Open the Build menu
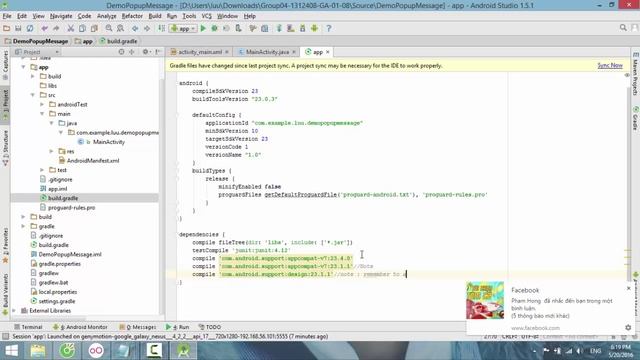Image resolution: width=640 pixels, height=360 pixels. coord(155,16)
